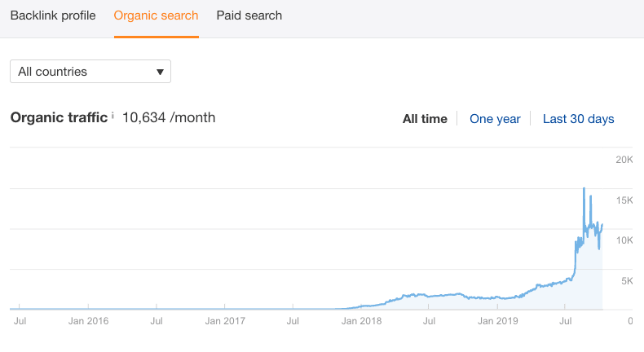The image size is (644, 352).
Task: Select the Organic search tab
Action: pyautogui.click(x=156, y=15)
